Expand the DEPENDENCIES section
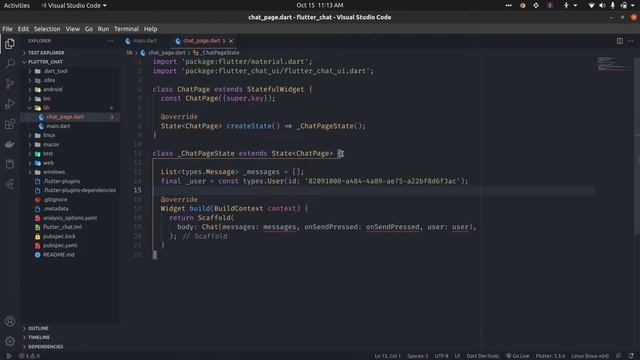This screenshot has height=360, width=640. click(x=46, y=347)
